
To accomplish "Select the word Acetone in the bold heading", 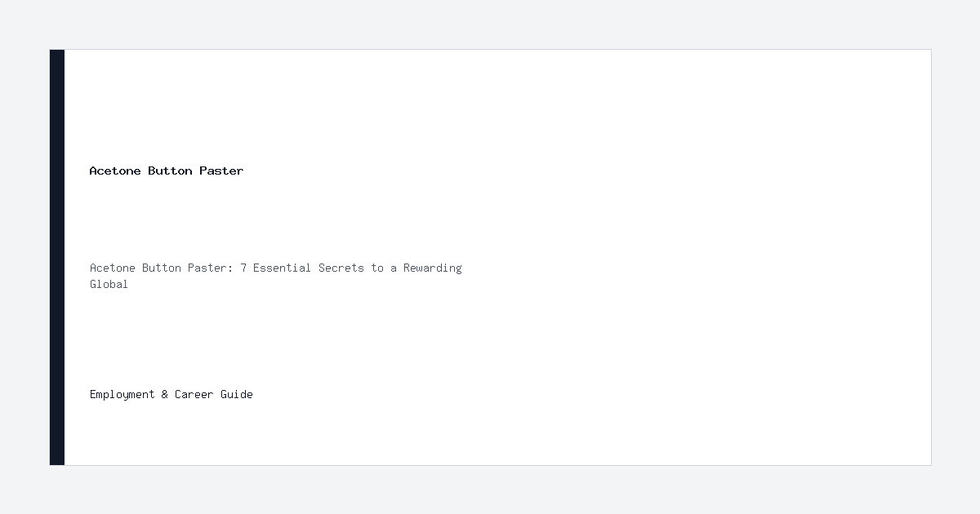I will 115,171.
